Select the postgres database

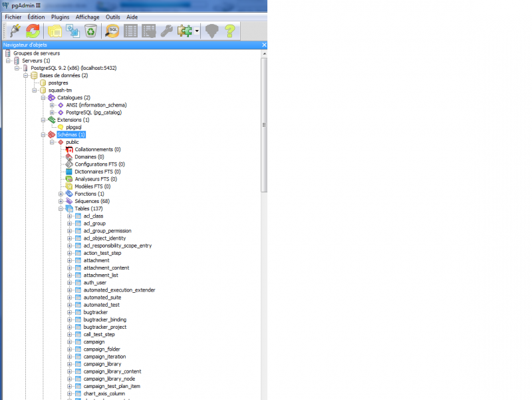pos(58,83)
